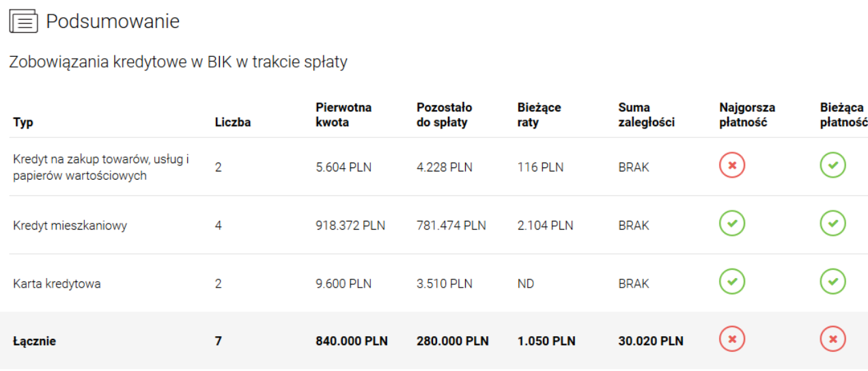Click green check current payment Kredyt mieszkaniowy
This screenshot has height=371, width=868.
[x=833, y=223]
